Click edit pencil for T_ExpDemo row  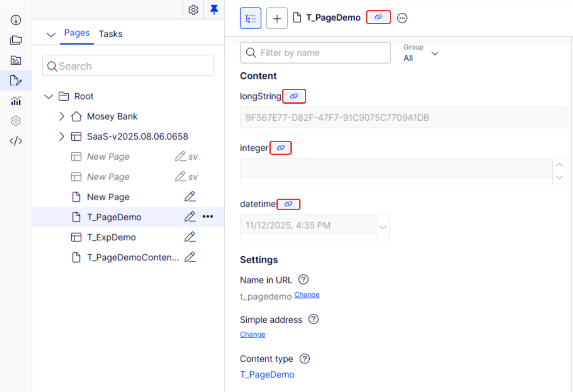click(x=190, y=237)
